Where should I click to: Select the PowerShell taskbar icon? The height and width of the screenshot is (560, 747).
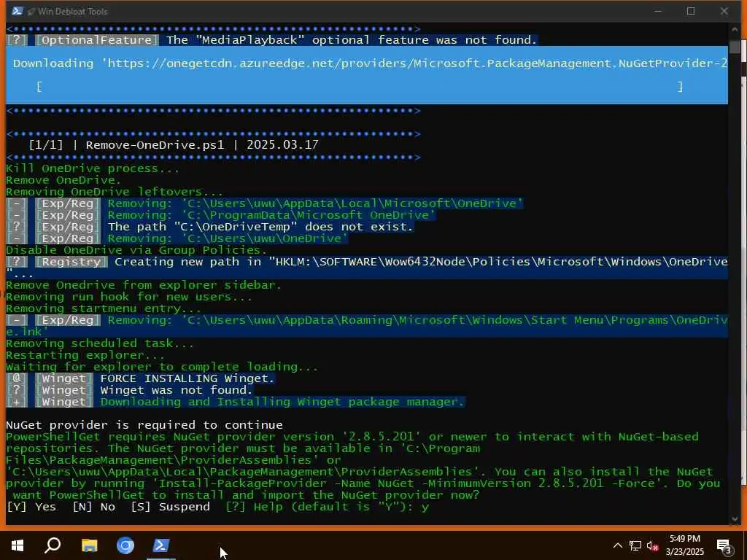point(161,545)
